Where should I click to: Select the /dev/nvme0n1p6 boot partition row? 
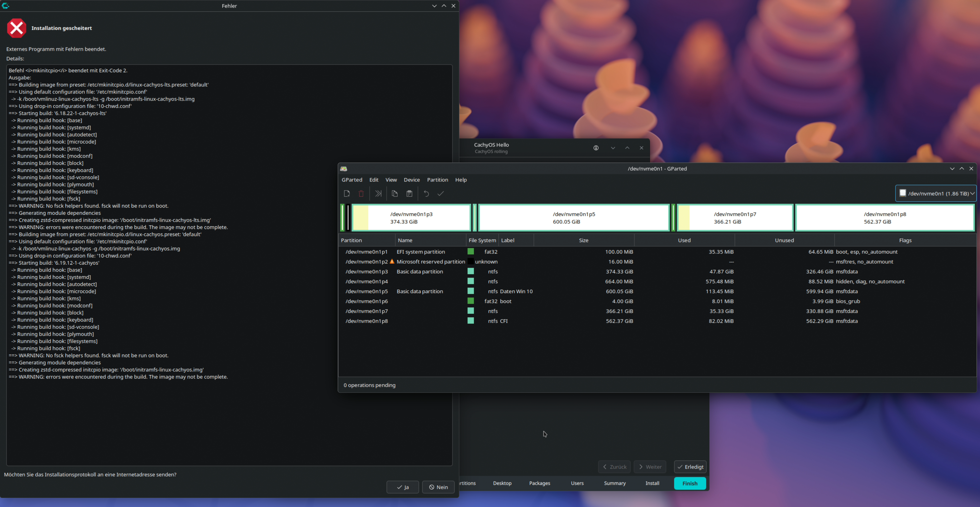coord(367,301)
